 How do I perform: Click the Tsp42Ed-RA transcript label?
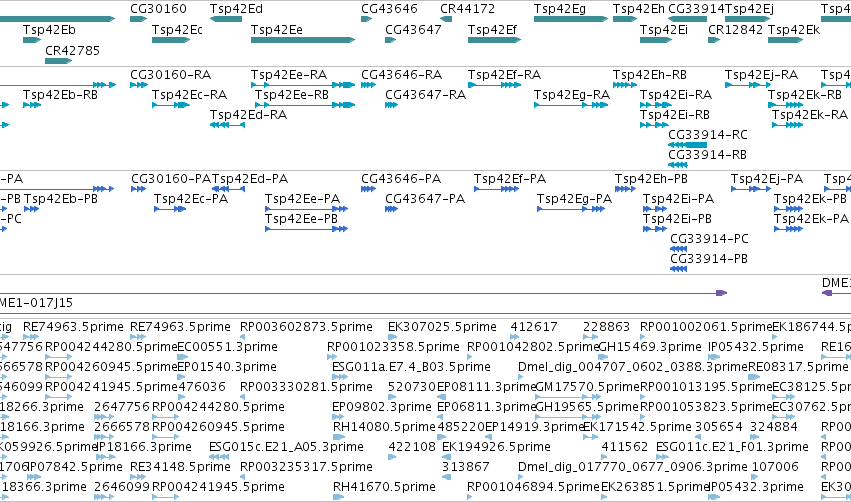[x=248, y=115]
